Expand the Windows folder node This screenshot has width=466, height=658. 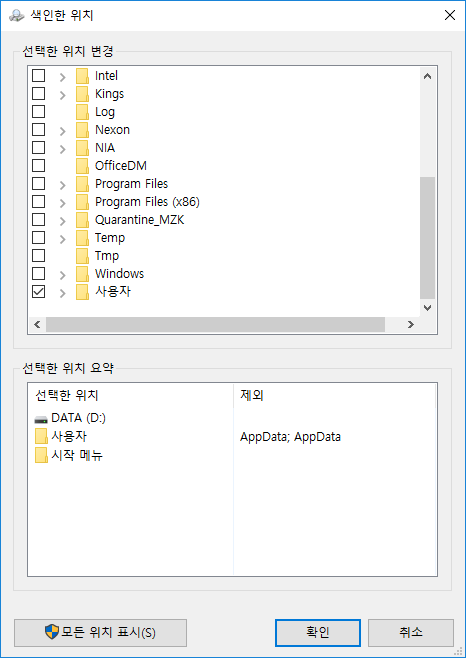pos(63,275)
